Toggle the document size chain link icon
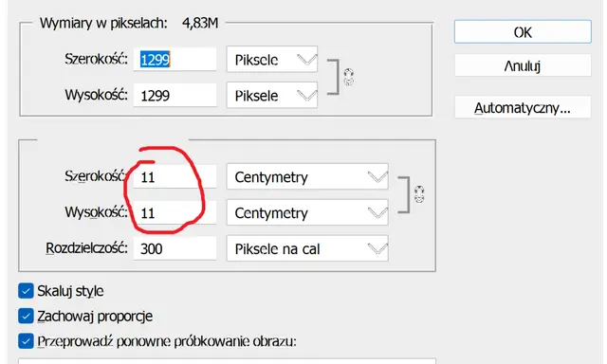607x364 pixels. (x=419, y=194)
